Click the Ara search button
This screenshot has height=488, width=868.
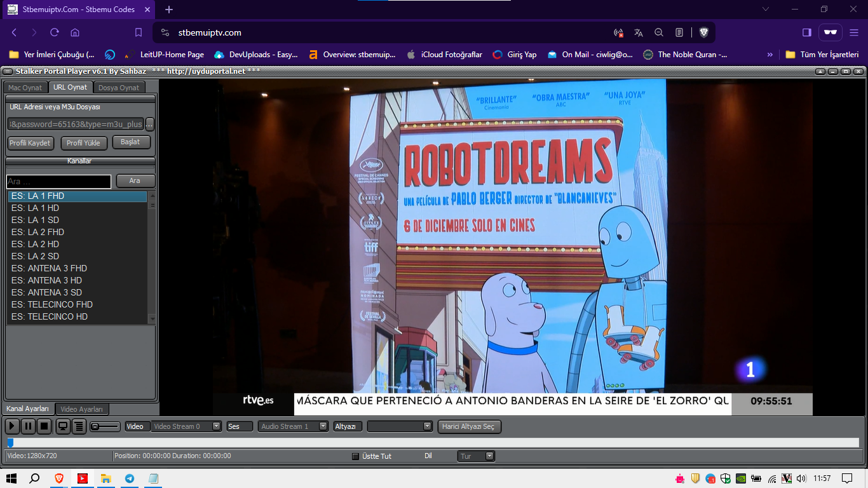click(135, 181)
